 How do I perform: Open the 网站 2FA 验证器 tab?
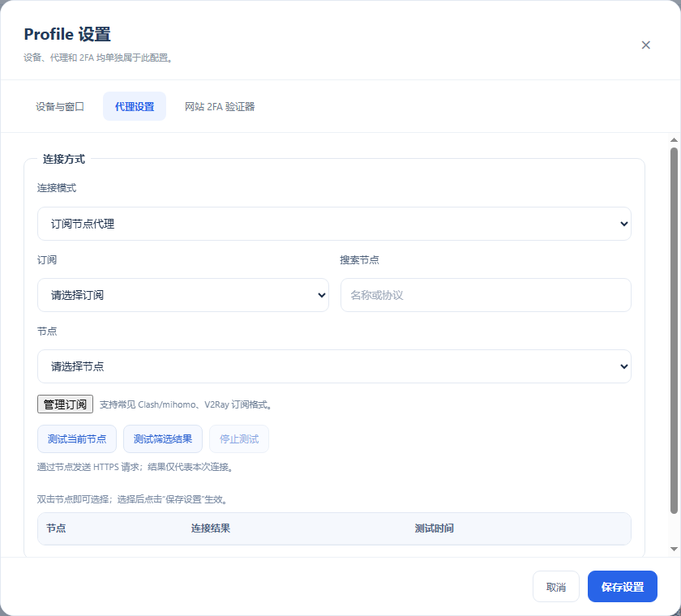pos(220,106)
